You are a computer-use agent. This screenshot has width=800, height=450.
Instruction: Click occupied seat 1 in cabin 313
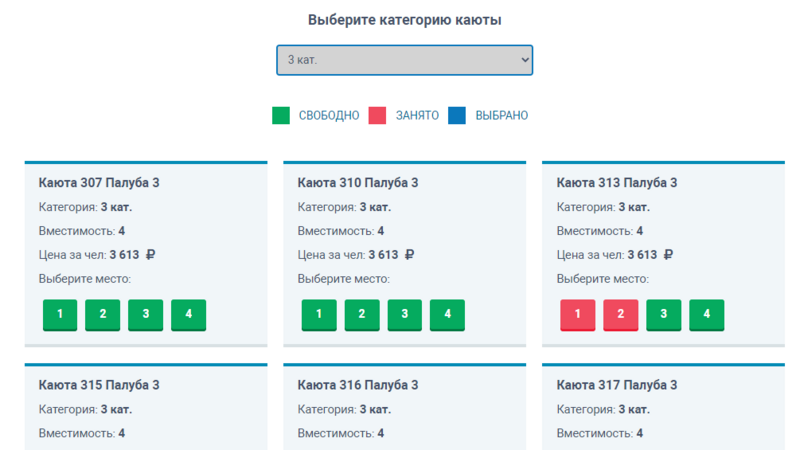pyautogui.click(x=578, y=315)
